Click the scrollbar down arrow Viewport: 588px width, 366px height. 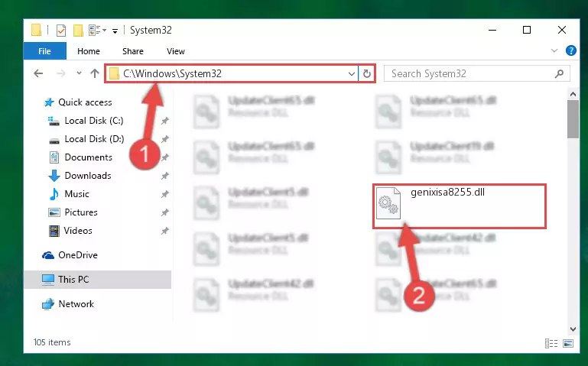click(x=573, y=329)
